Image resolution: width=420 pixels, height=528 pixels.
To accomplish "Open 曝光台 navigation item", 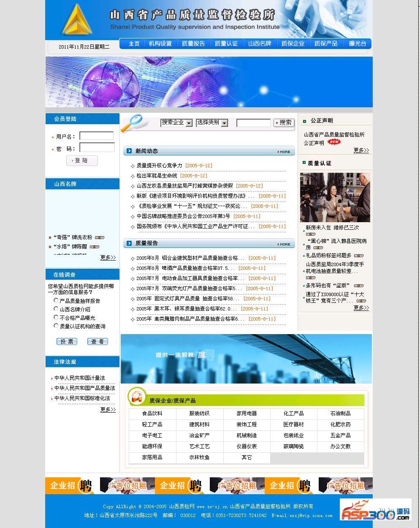I will pyautogui.click(x=358, y=44).
